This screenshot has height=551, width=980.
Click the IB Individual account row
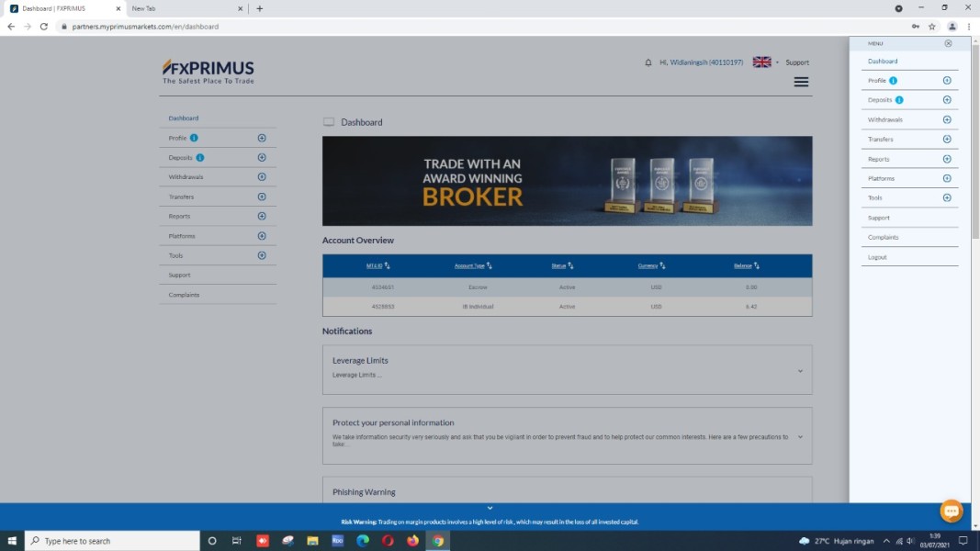[567, 307]
